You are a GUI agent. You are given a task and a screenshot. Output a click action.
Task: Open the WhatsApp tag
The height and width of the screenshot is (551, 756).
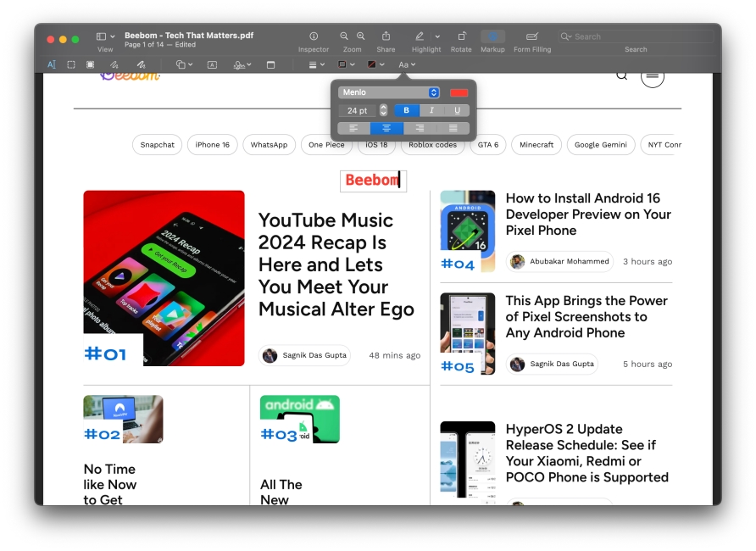point(269,145)
